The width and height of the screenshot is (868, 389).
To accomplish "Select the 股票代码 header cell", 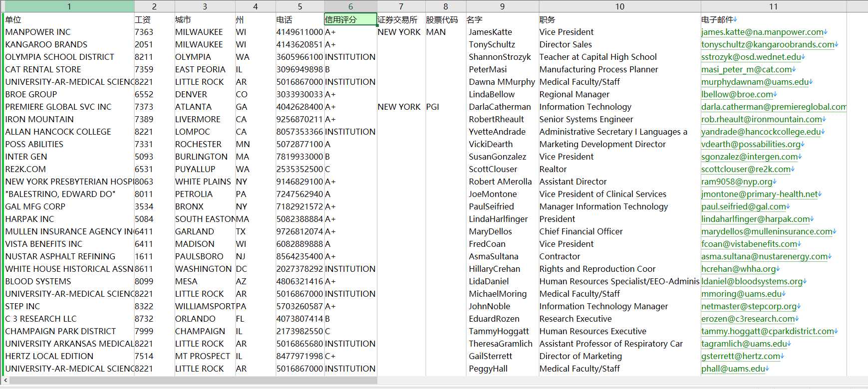I will click(445, 19).
